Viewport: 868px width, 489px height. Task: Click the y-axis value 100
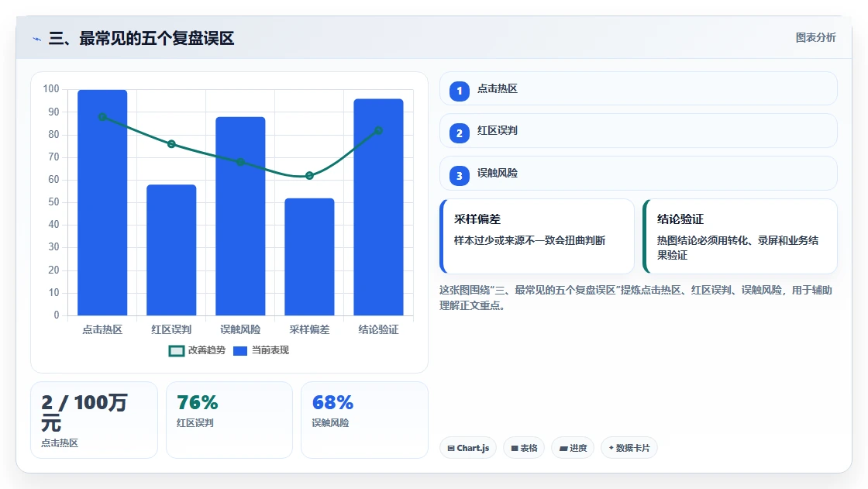point(51,89)
